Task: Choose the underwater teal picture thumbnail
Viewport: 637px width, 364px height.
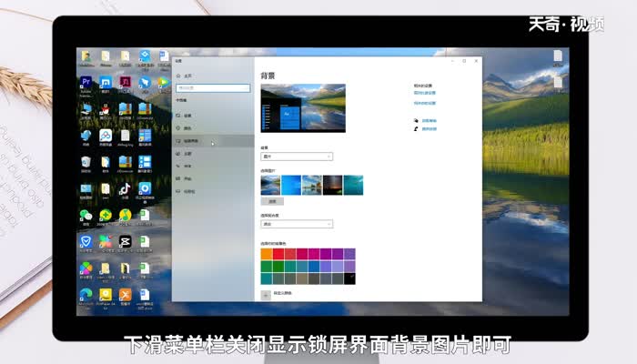Action: coord(353,186)
